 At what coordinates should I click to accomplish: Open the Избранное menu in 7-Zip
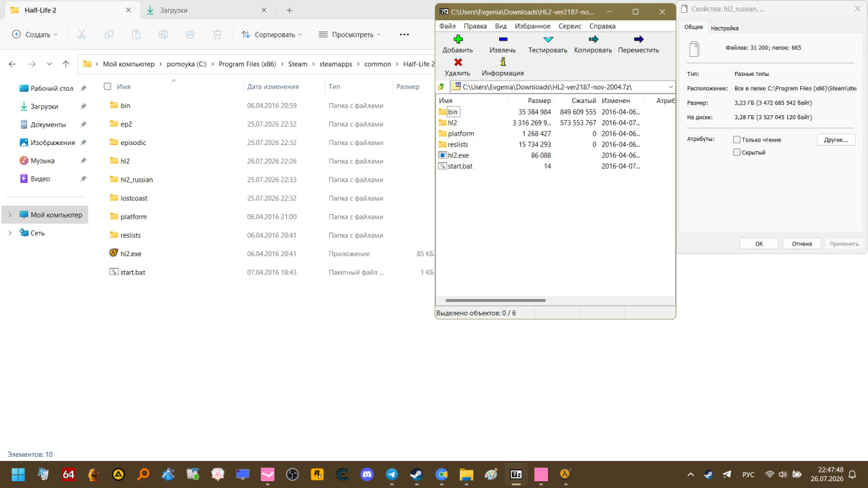pos(532,26)
